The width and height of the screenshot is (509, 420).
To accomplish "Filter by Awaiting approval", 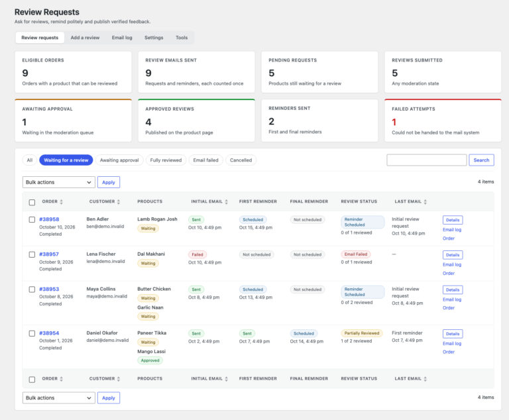I will (x=119, y=160).
